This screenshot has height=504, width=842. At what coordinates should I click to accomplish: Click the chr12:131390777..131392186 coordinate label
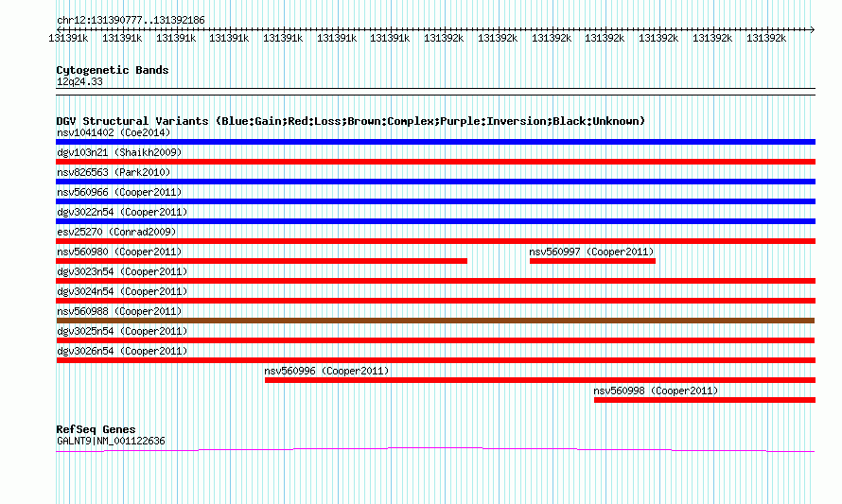(131, 21)
